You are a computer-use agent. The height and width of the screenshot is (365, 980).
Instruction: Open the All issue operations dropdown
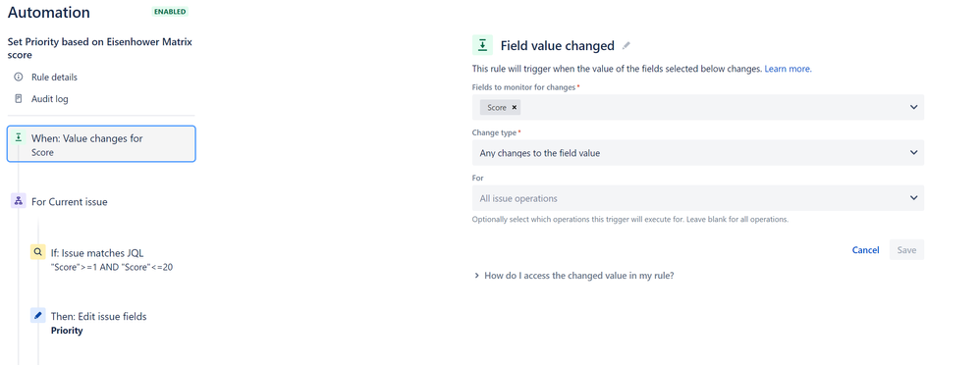point(697,198)
